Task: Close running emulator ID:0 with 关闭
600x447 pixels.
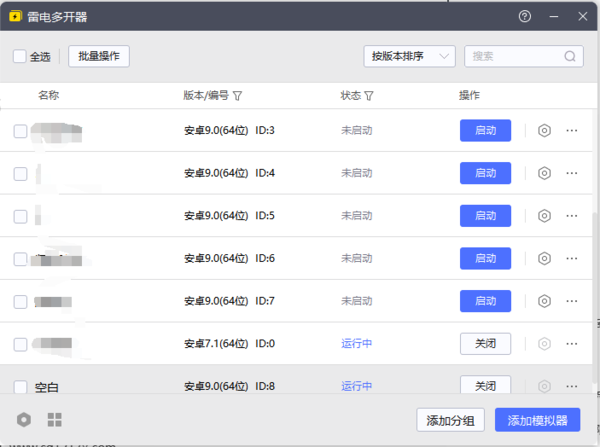Action: (x=485, y=344)
